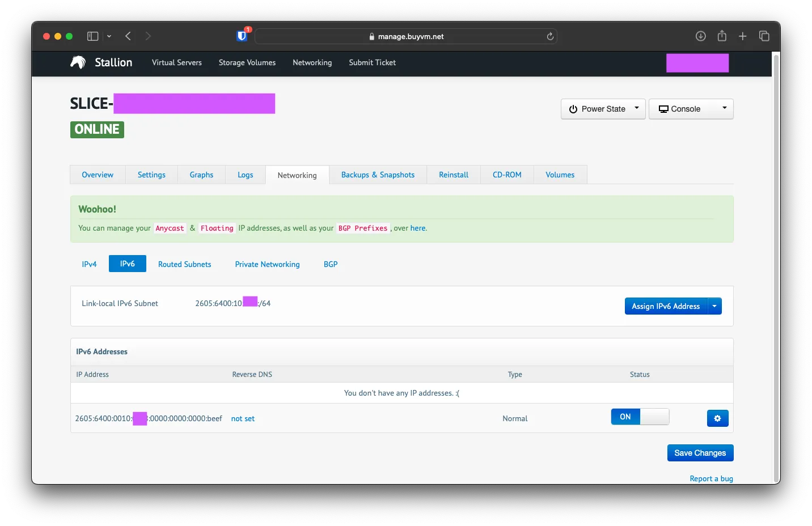Click the Safari share icon
This screenshot has height=526, width=812.
point(722,36)
